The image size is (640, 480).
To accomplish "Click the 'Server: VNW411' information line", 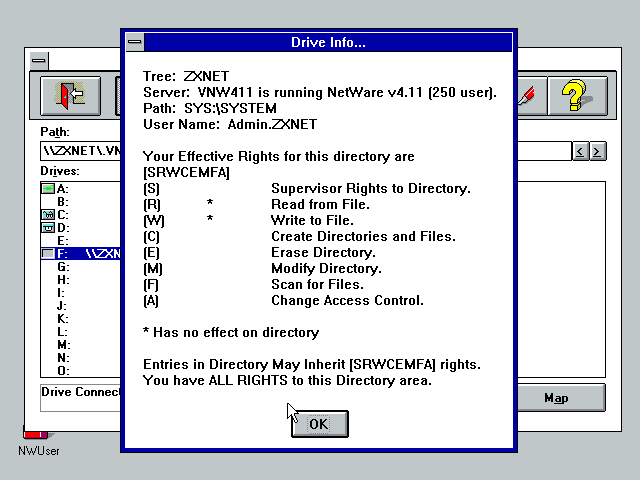I will tap(320, 93).
